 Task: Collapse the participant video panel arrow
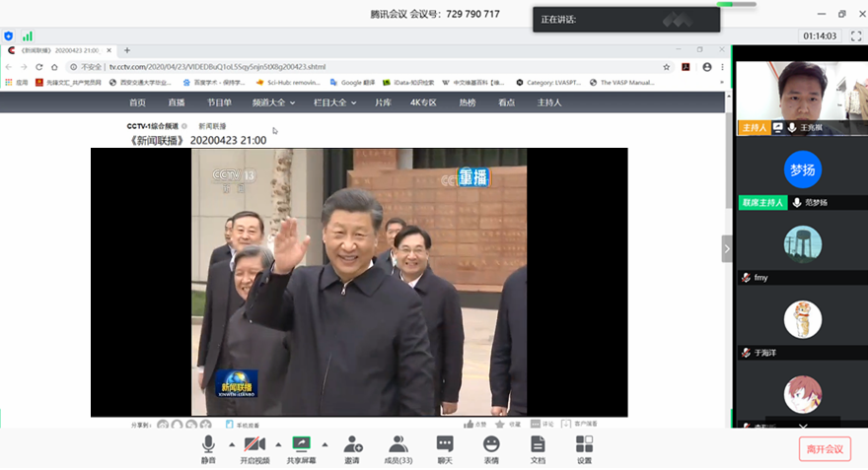click(x=727, y=249)
